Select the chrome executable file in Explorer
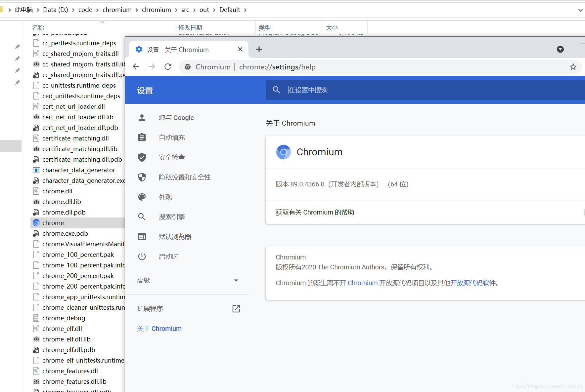This screenshot has width=585, height=392. pyautogui.click(x=53, y=222)
